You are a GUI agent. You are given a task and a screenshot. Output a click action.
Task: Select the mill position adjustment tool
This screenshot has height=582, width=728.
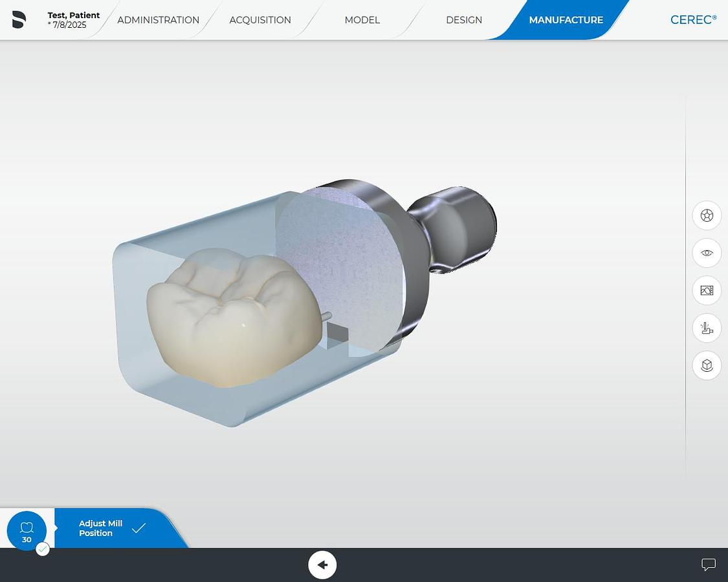tap(707, 328)
